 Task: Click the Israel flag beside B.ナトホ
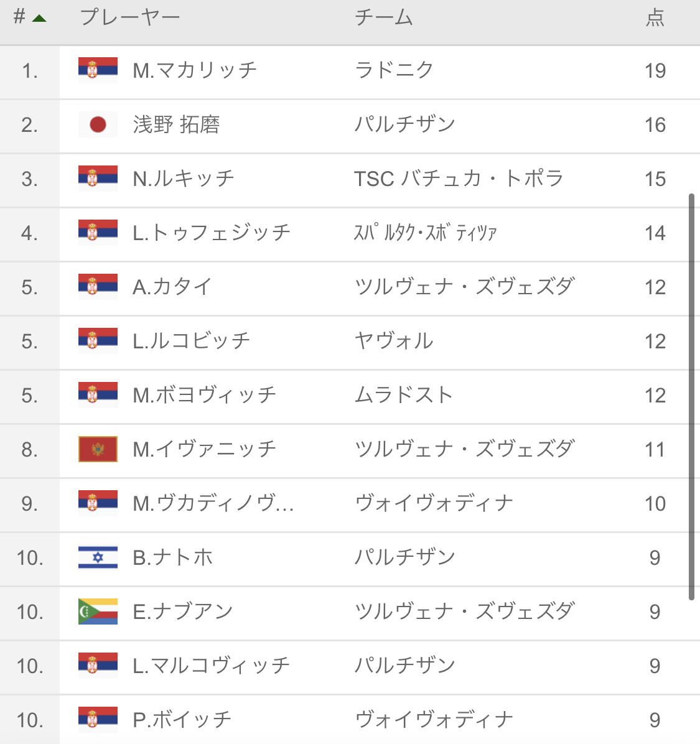[x=98, y=557]
